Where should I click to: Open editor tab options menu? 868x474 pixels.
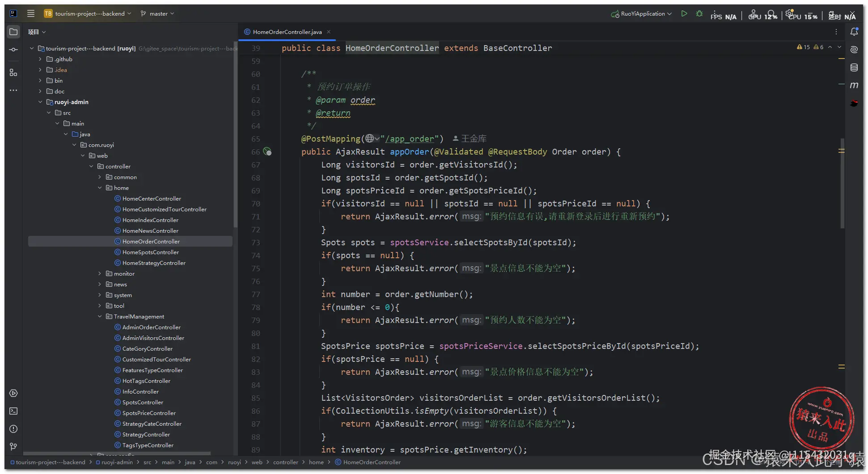click(x=836, y=32)
